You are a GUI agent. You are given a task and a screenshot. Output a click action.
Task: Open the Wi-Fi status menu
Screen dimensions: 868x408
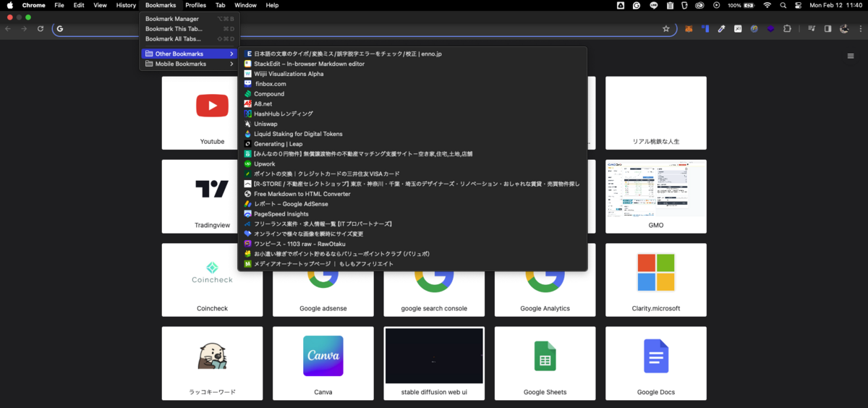pyautogui.click(x=767, y=5)
